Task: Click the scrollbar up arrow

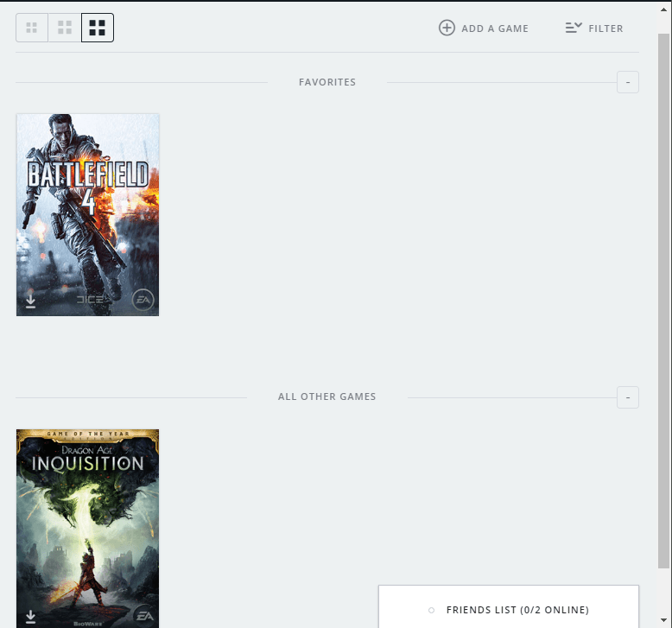Action: pos(663,10)
